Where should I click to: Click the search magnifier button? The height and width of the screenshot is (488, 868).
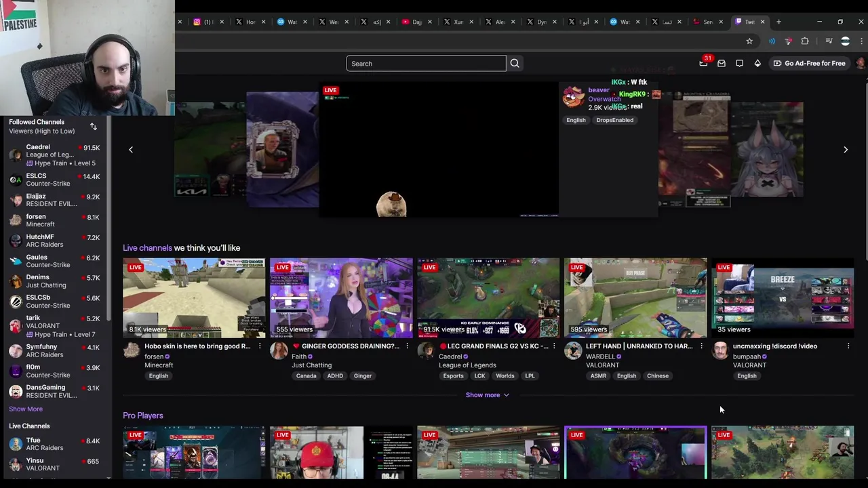tap(515, 64)
